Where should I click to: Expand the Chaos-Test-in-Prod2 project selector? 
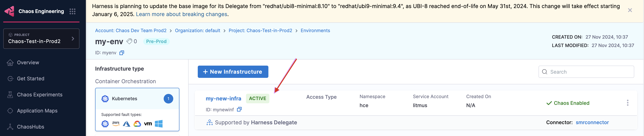pyautogui.click(x=41, y=38)
